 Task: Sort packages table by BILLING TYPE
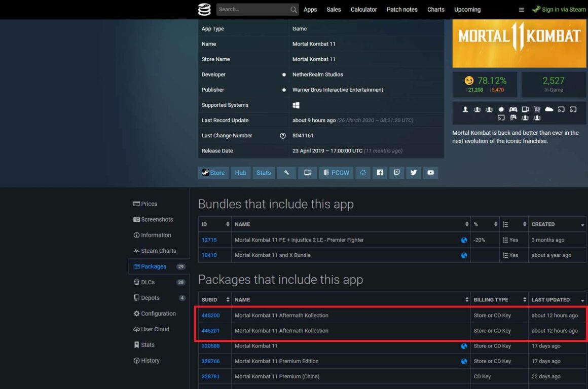pyautogui.click(x=498, y=300)
